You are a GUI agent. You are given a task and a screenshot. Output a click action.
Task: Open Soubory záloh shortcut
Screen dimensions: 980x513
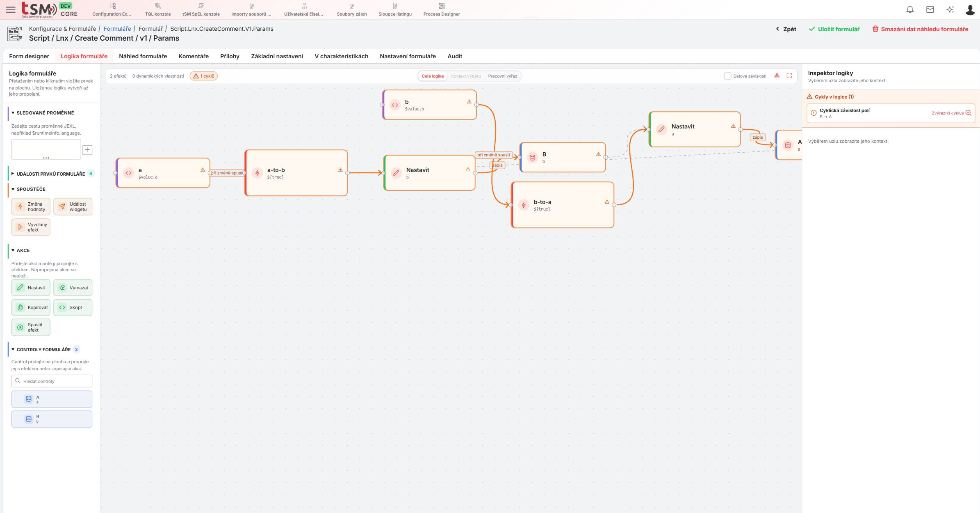352,10
